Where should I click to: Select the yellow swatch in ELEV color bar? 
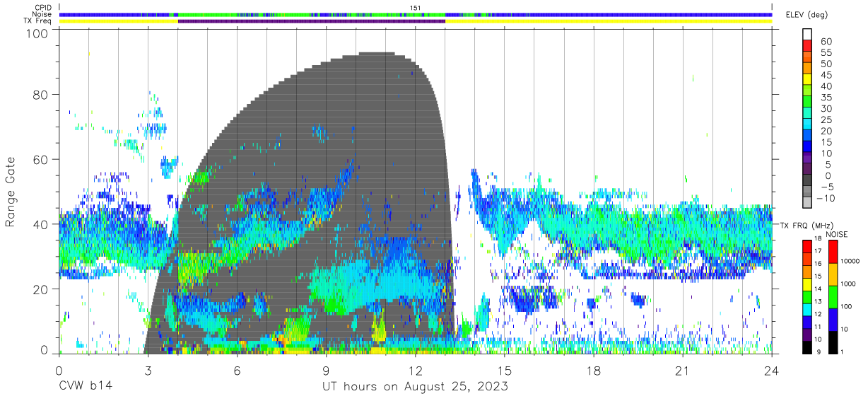pyautogui.click(x=807, y=79)
